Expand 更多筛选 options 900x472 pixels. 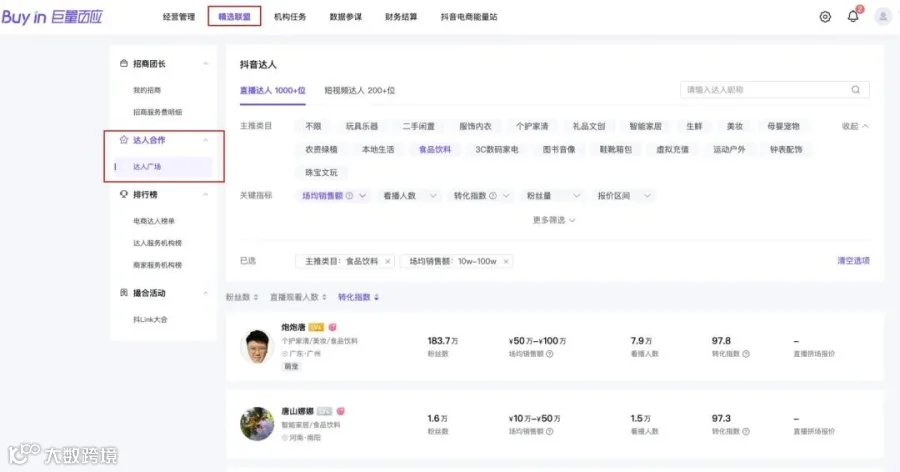[554, 220]
